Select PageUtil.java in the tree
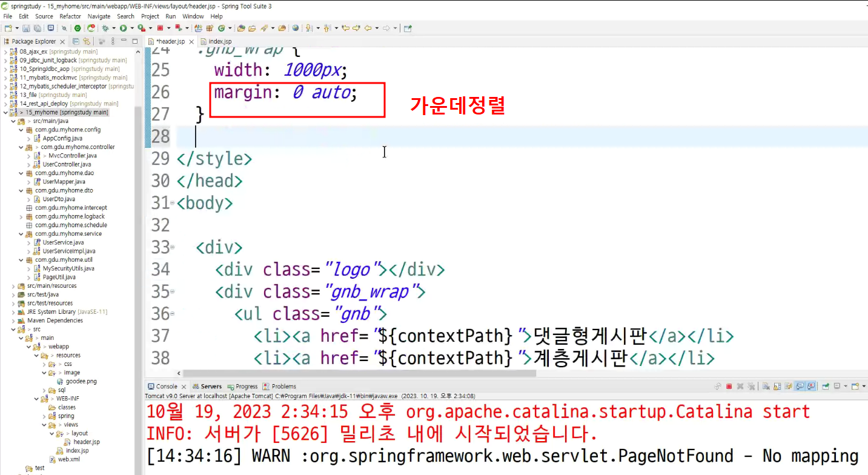The height and width of the screenshot is (475, 868). coord(59,277)
